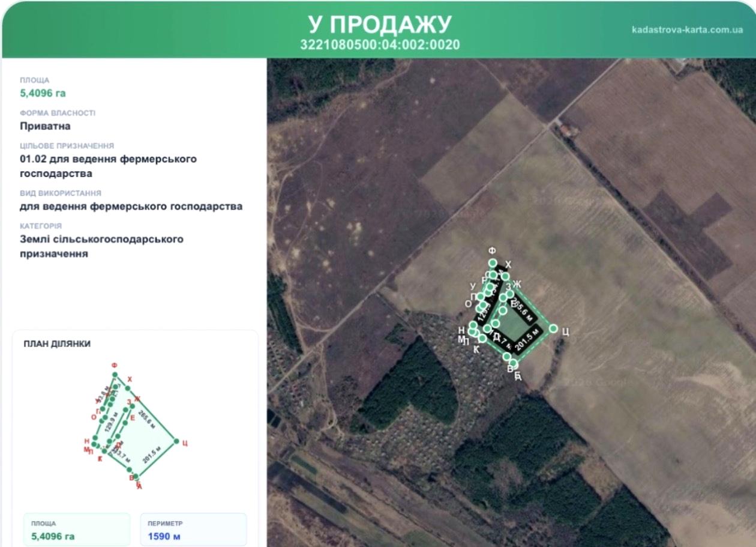Click the ПЛАН ДІЛЯНКИ heading

point(57,344)
